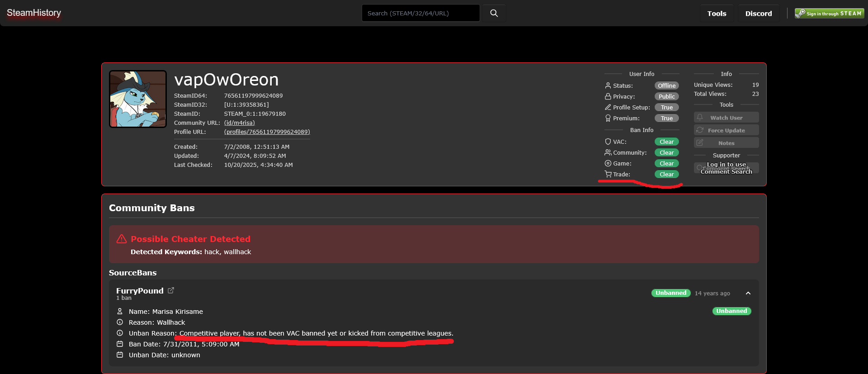Click the Possible Cheater warning triangle icon
This screenshot has height=374, width=868.
[122, 239]
